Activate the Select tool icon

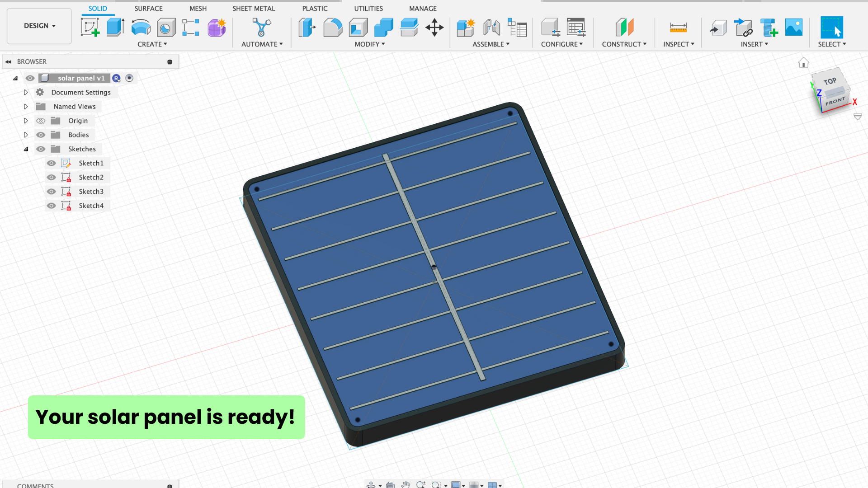(x=832, y=28)
